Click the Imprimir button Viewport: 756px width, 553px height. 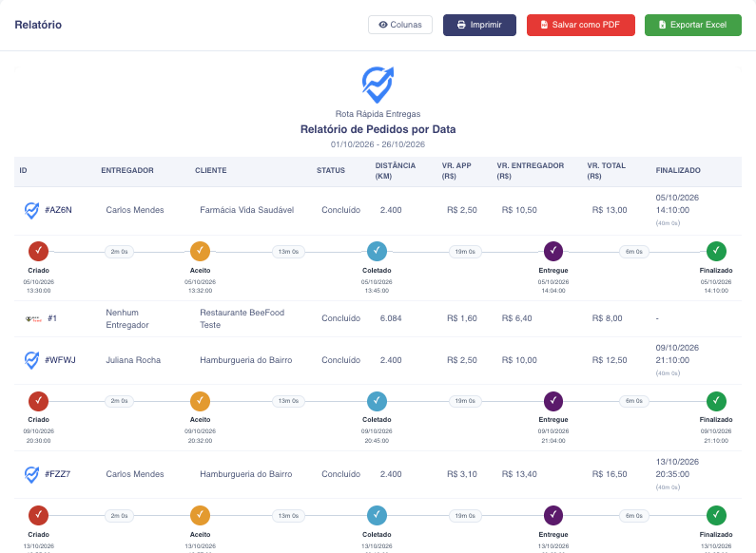coord(479,25)
